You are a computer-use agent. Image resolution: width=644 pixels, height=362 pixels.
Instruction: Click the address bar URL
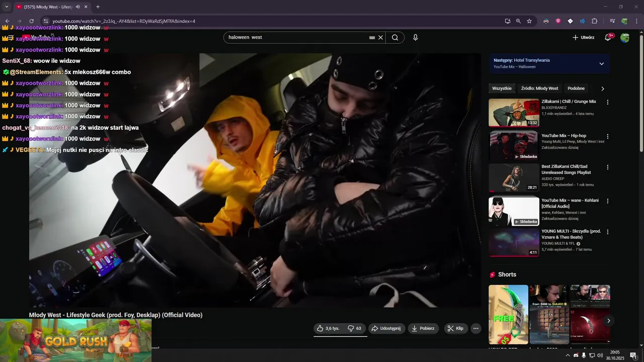(x=124, y=21)
